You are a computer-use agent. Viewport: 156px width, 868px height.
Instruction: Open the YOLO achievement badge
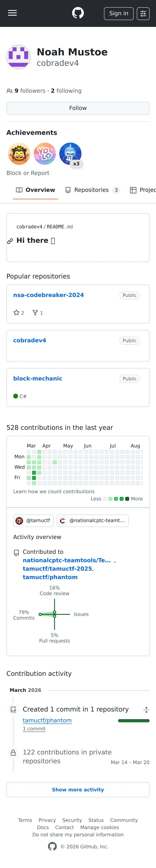click(45, 154)
